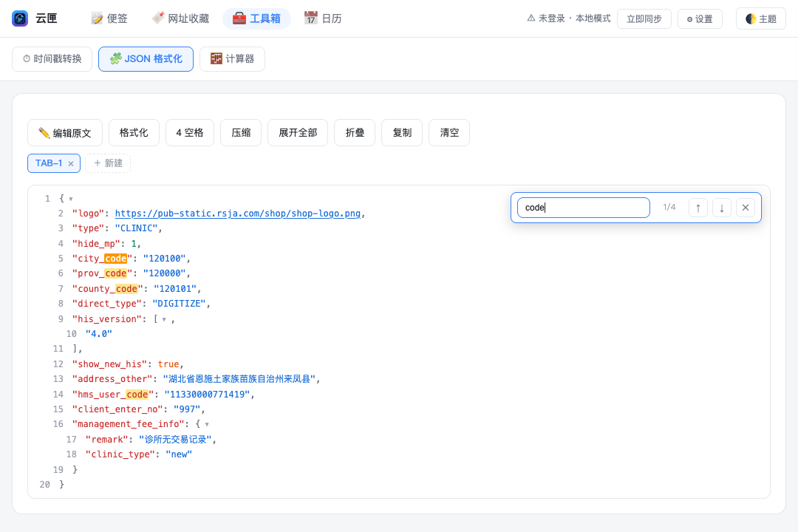The image size is (798, 532).
Task: Click the 压缩 compress button
Action: click(x=241, y=133)
